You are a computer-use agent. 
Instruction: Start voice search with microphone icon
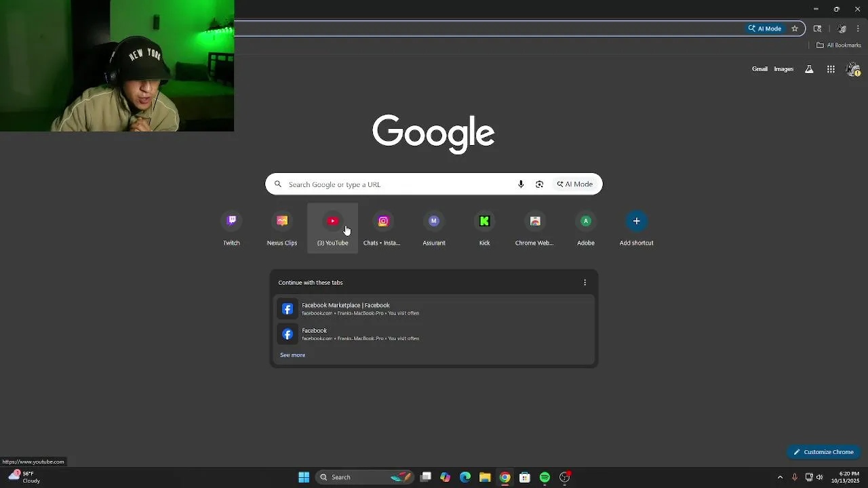tap(521, 184)
